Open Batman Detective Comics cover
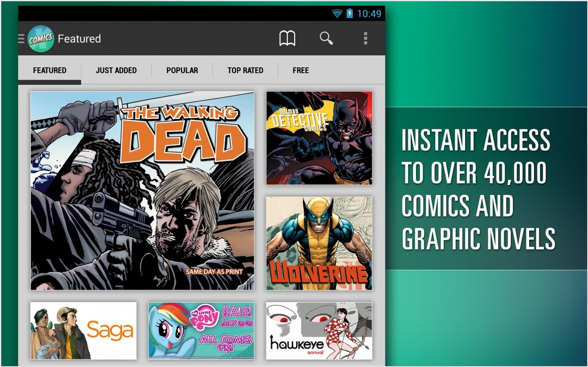The height and width of the screenshot is (367, 588). (x=319, y=138)
